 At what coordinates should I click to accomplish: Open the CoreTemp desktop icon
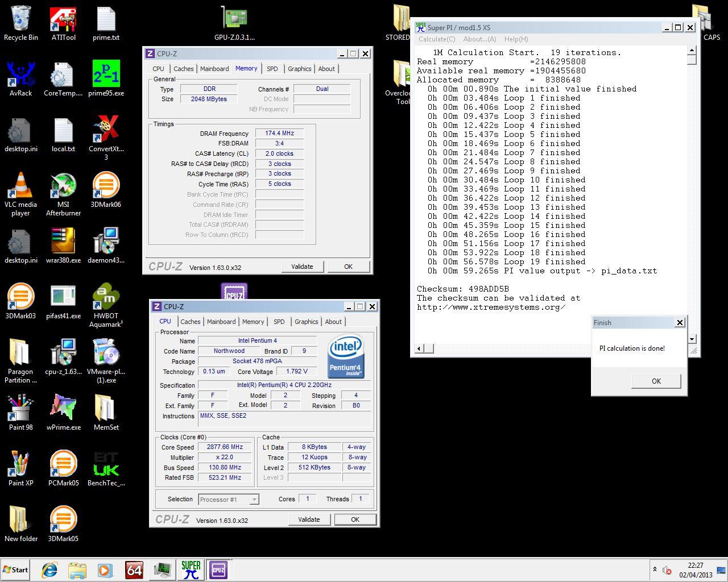[63, 79]
